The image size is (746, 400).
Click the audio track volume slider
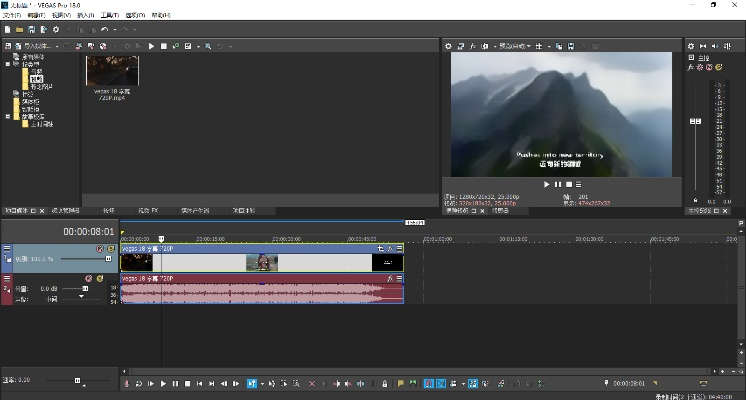84,289
